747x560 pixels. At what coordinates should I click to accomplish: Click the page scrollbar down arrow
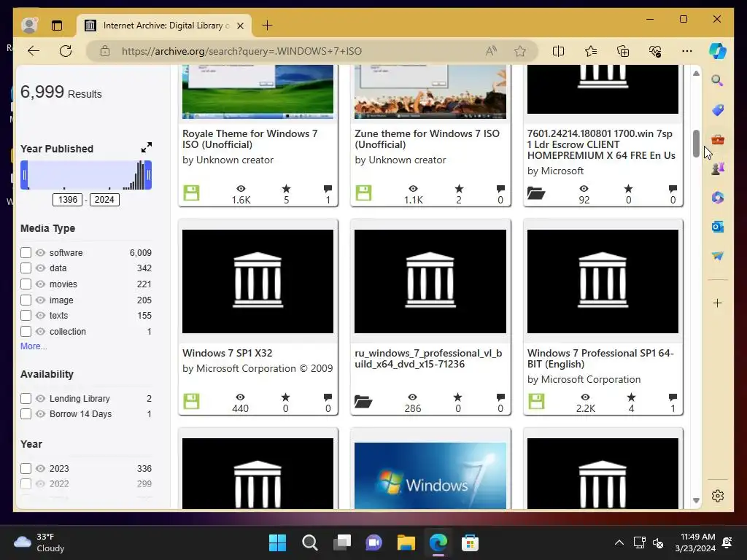[696, 500]
